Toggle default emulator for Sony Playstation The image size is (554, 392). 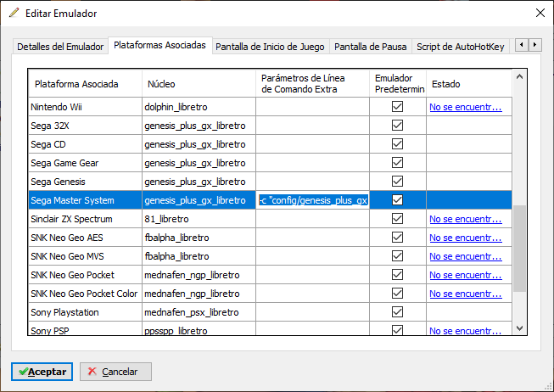tap(398, 311)
